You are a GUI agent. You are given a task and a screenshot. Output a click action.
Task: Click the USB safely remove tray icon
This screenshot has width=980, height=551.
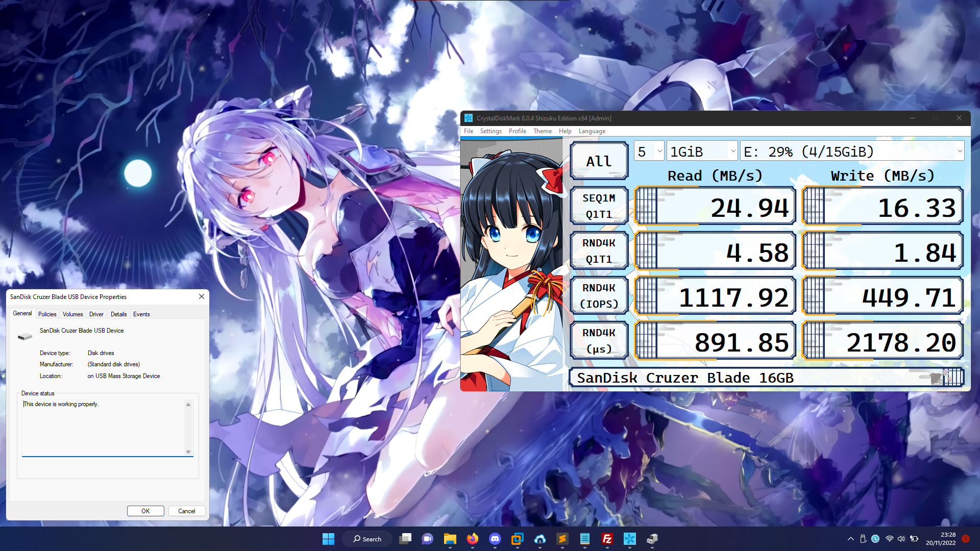click(863, 539)
